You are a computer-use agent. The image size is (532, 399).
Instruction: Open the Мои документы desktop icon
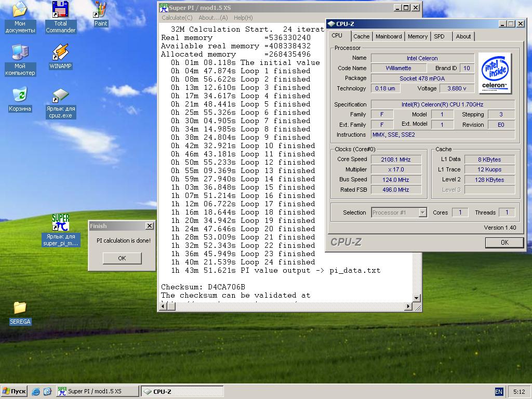20,17
